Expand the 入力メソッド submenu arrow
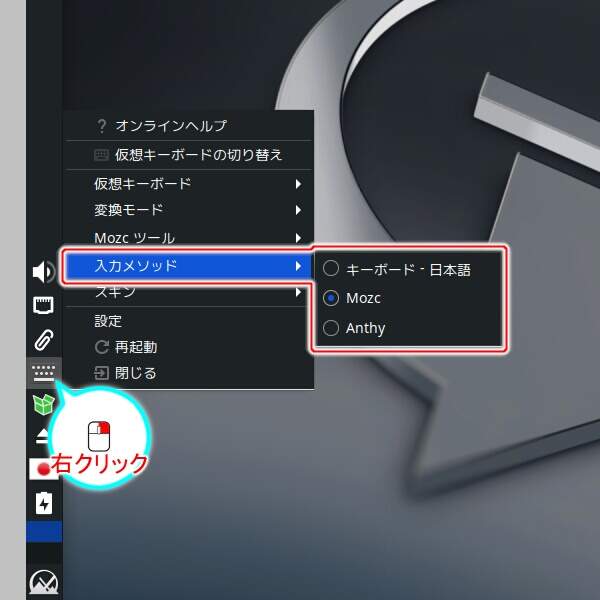The image size is (600, 600). point(298,266)
